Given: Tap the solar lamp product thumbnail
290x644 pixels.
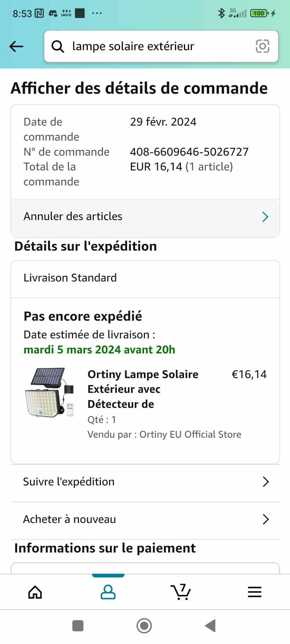Looking at the screenshot, I should [x=50, y=392].
